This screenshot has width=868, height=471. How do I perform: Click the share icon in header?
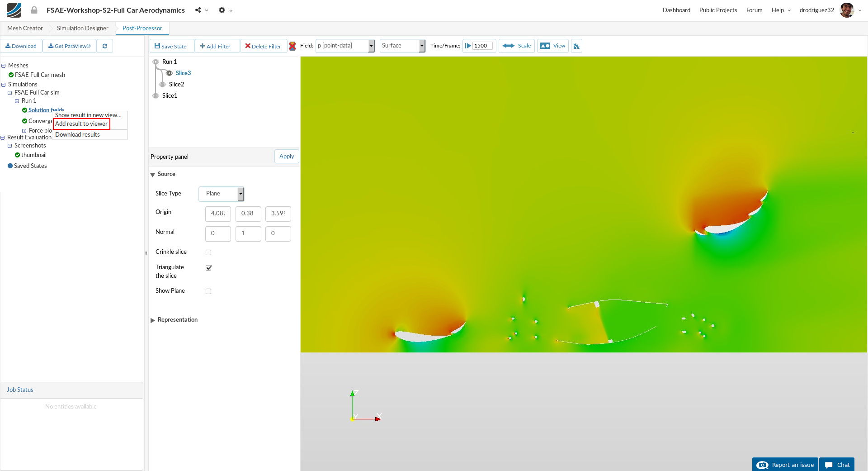[198, 10]
